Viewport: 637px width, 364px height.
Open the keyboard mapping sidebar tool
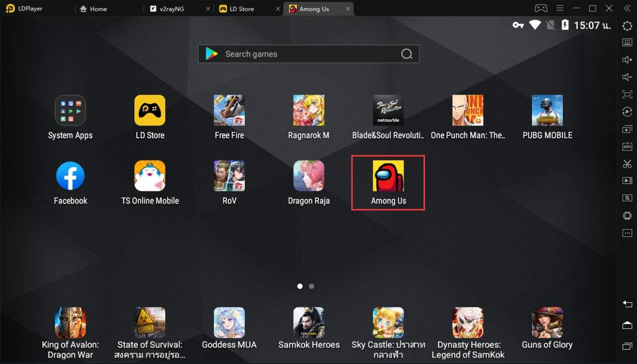[627, 42]
